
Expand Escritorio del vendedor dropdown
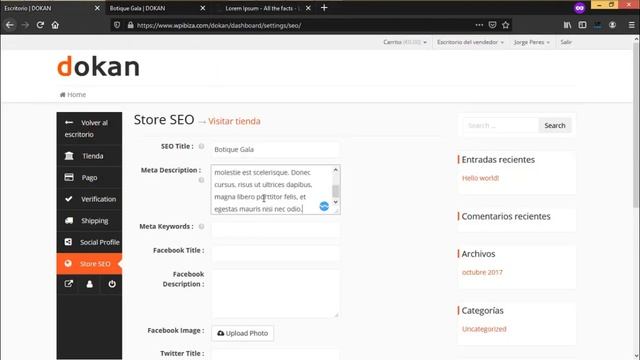(x=470, y=42)
